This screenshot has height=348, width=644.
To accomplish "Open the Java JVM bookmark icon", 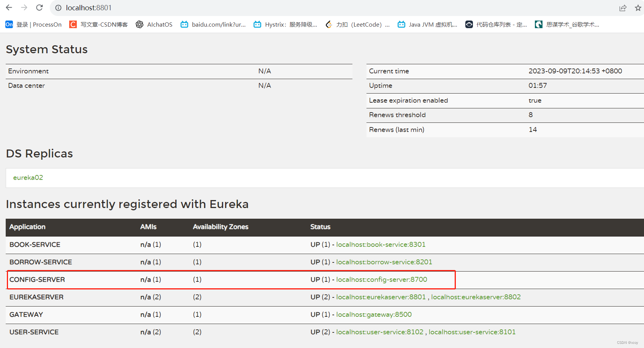I will tap(401, 24).
